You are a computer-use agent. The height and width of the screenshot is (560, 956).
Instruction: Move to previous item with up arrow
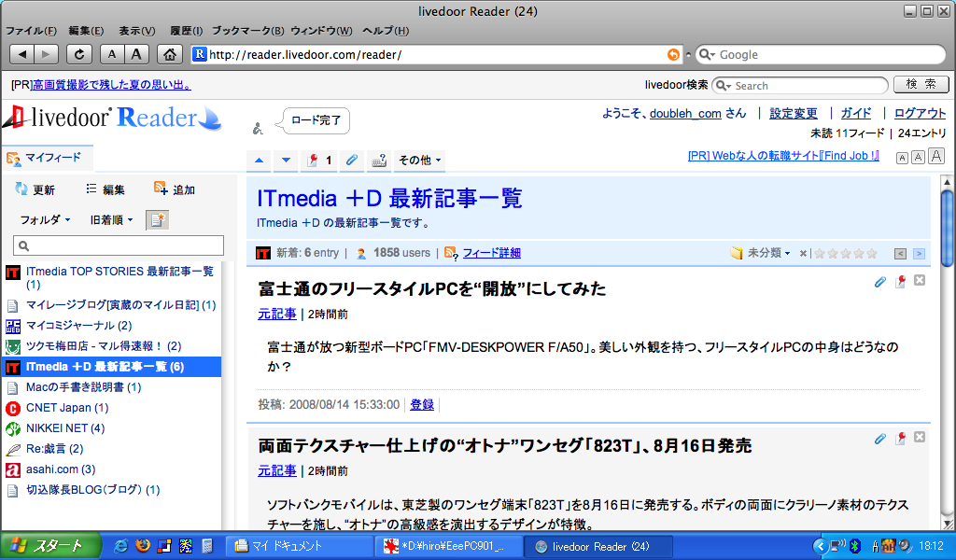[x=260, y=161]
